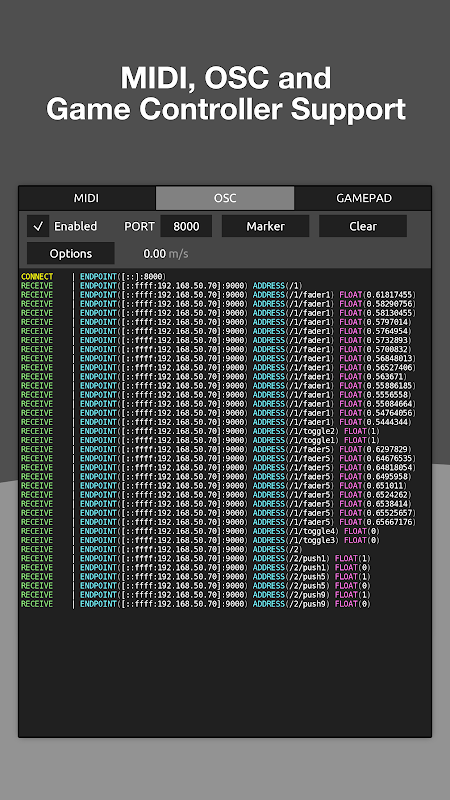Click the last /2/push9 FLOAT(0) line
The width and height of the screenshot is (450, 800).
(196, 604)
